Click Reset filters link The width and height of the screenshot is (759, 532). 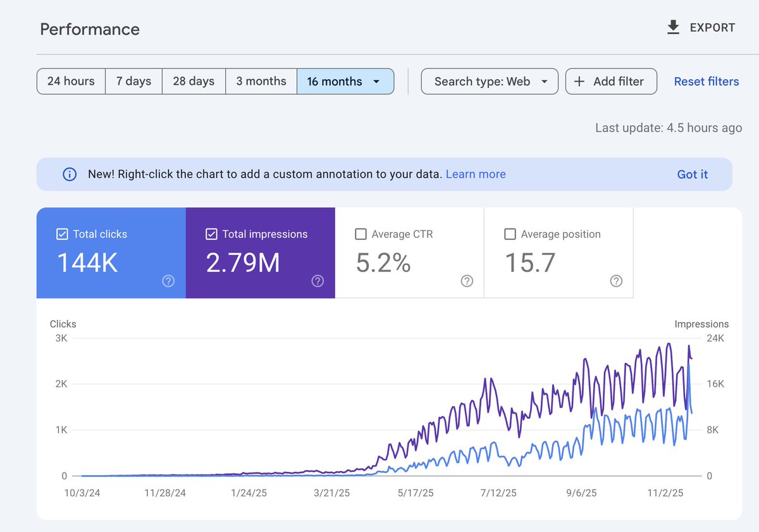click(707, 82)
